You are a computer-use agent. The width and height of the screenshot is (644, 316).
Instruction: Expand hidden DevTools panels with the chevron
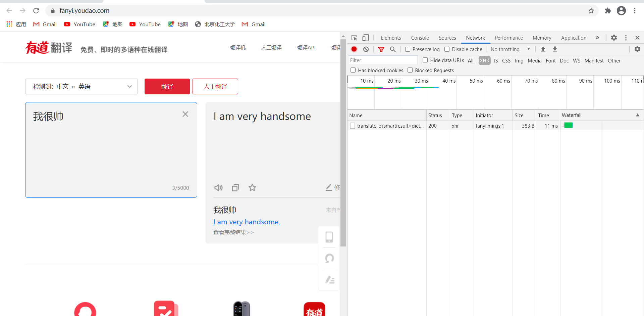597,38
